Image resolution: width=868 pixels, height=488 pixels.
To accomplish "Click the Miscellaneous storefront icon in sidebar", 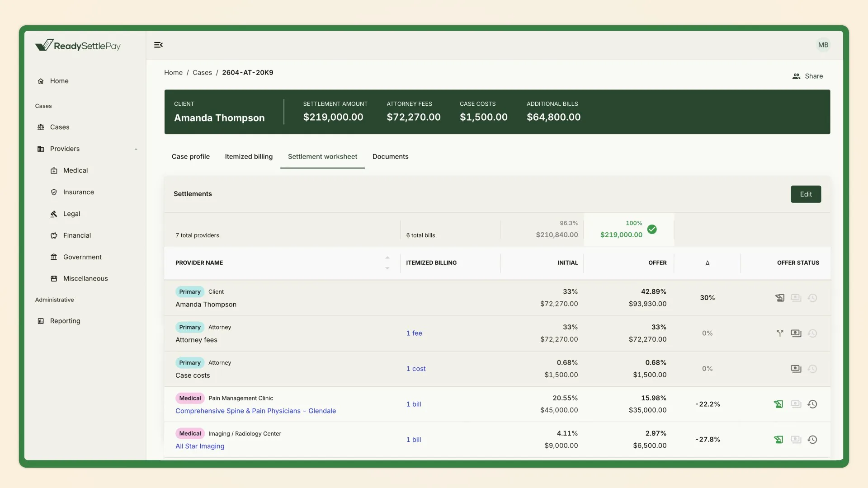I will [54, 279].
